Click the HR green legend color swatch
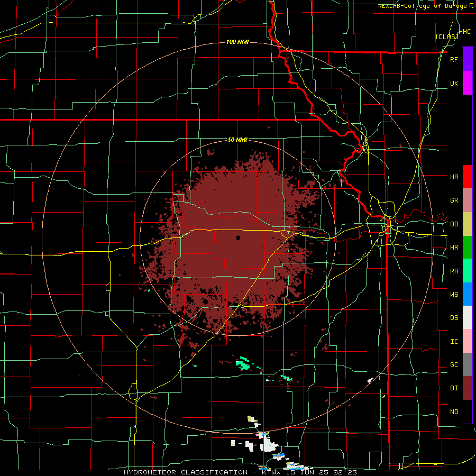Viewport: 476px width, 476px height. click(467, 248)
